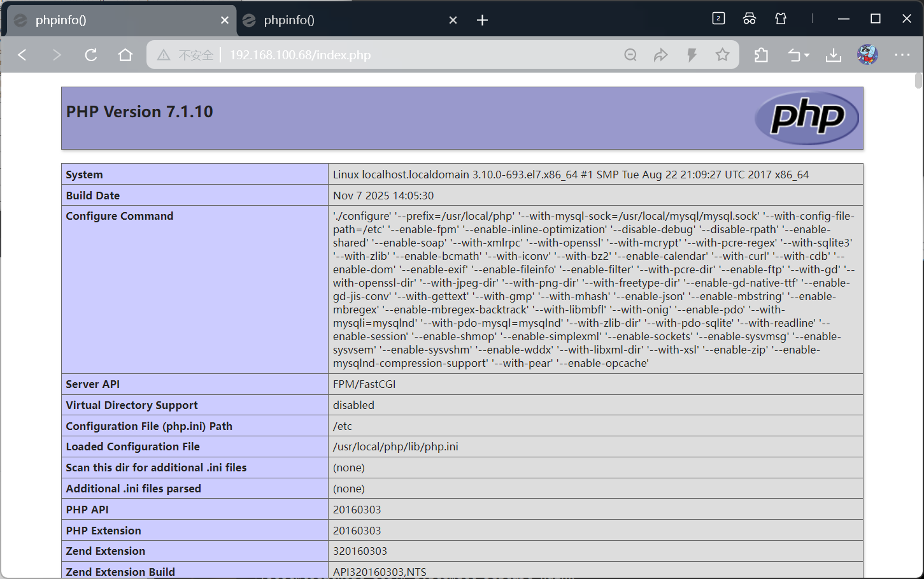Click the PHP Version 7.1.10 heading
Viewport: 924px width, 579px height.
point(139,112)
